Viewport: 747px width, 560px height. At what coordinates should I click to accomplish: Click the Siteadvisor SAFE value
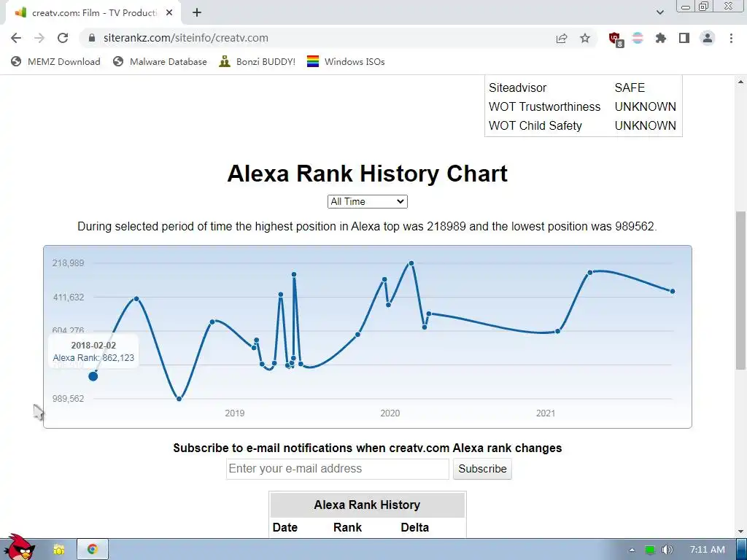pos(630,87)
